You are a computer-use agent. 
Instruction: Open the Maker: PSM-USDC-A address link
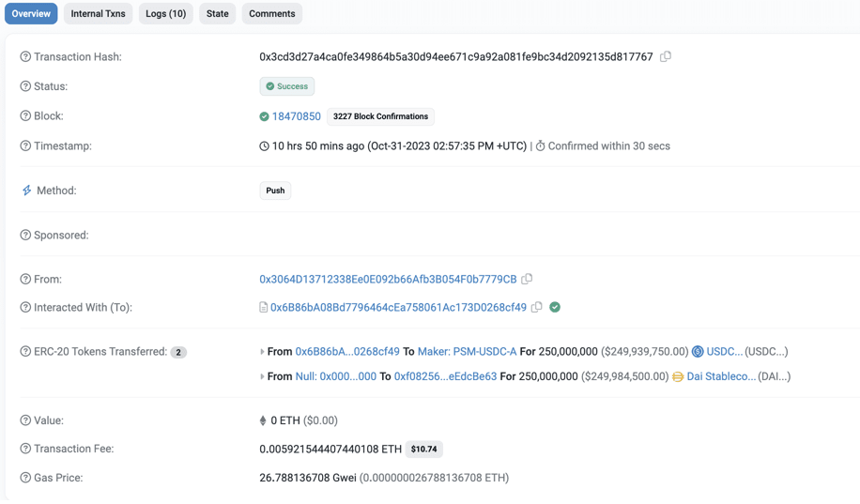click(x=467, y=352)
